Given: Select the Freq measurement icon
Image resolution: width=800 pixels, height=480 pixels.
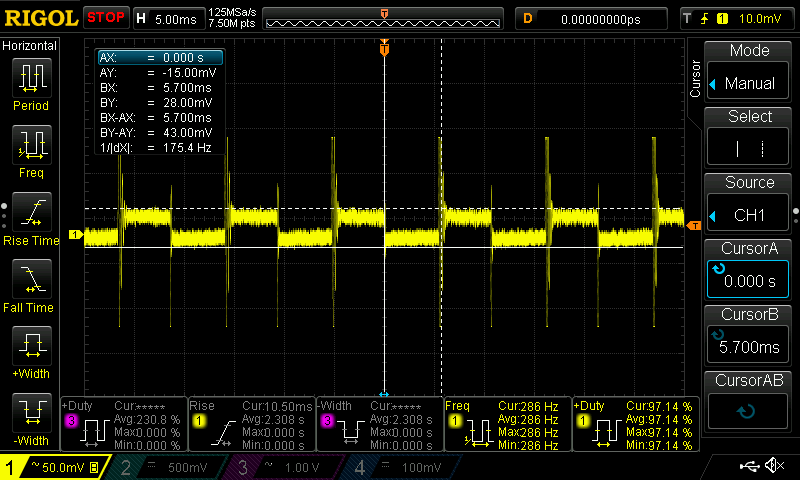Looking at the screenshot, I should [x=32, y=145].
